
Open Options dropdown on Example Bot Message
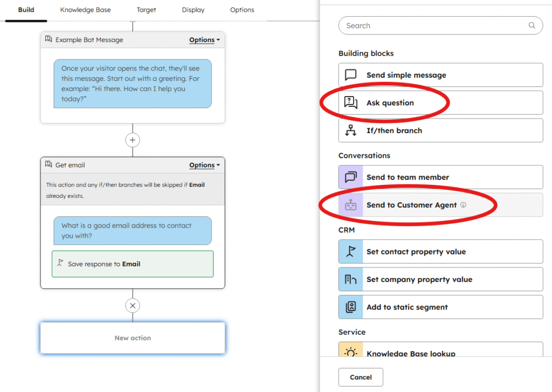click(204, 40)
